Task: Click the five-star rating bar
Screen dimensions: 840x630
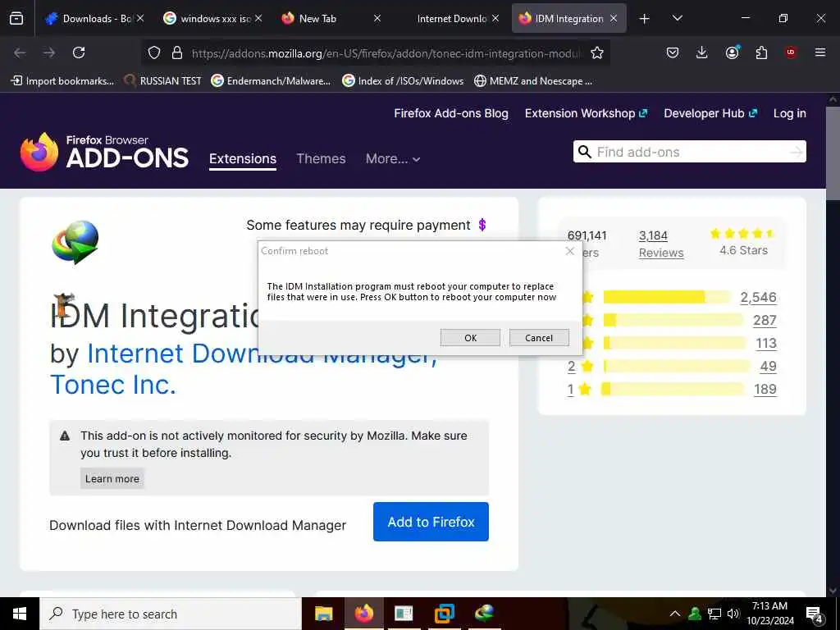Action: click(667, 297)
